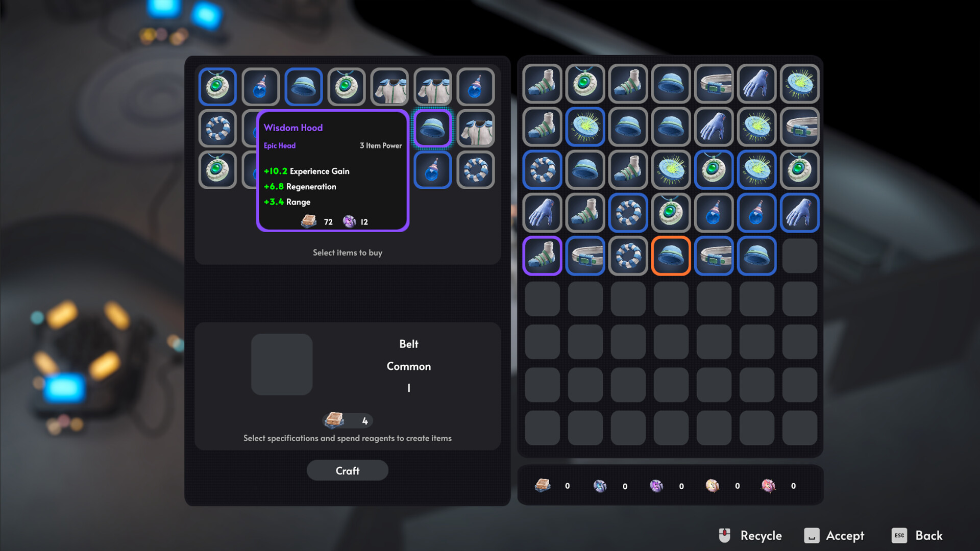The image size is (980, 551).
Task: Click the Recycle prompt
Action: tap(750, 535)
